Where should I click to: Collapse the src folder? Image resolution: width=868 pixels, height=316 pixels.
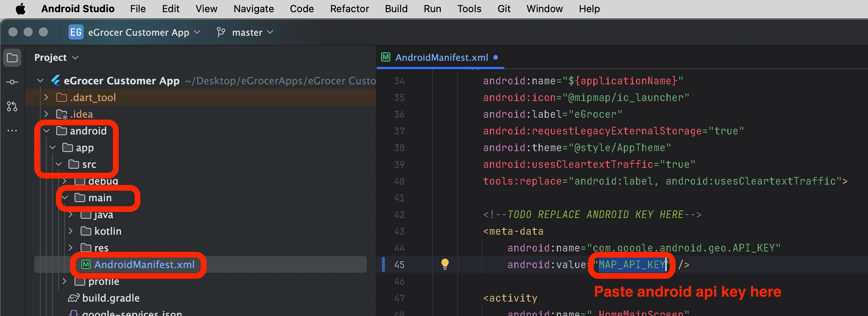pyautogui.click(x=59, y=164)
